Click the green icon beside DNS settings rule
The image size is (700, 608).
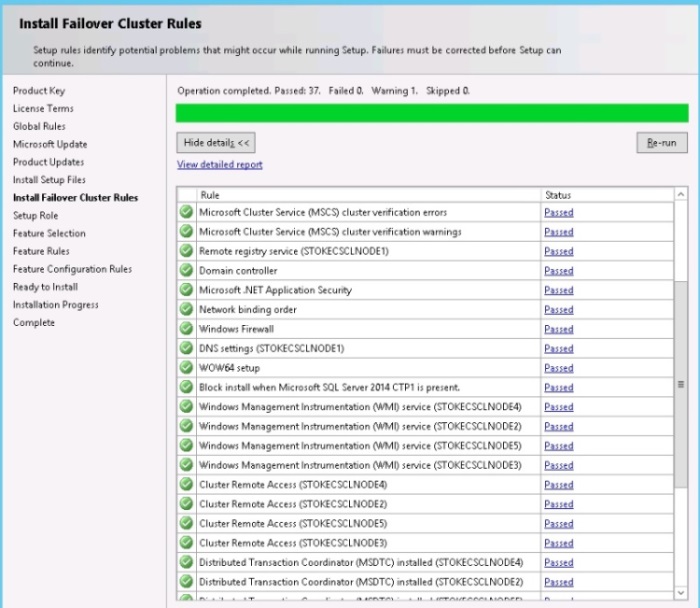click(x=186, y=349)
